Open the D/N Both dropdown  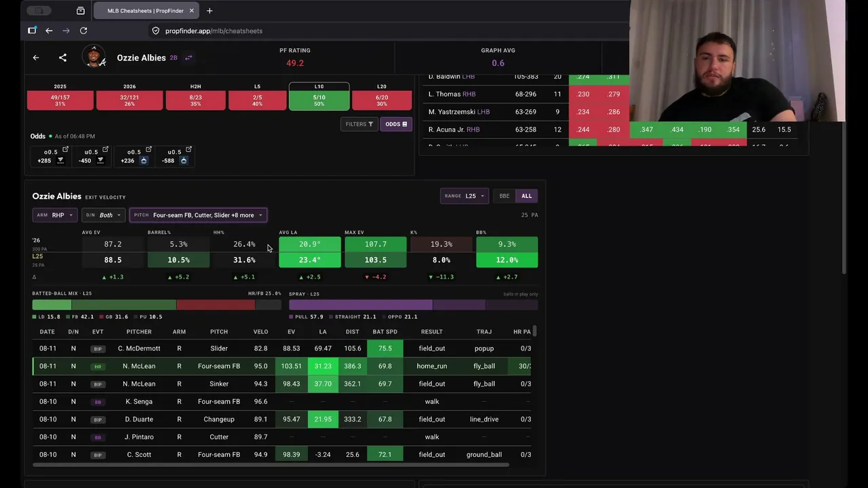pyautogui.click(x=103, y=215)
